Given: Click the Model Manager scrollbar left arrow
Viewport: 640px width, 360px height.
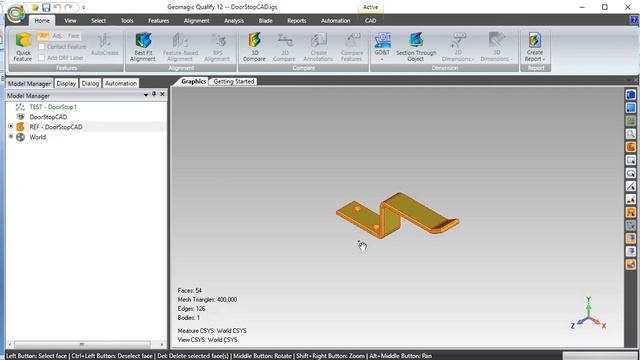Looking at the screenshot, I should click(x=10, y=344).
